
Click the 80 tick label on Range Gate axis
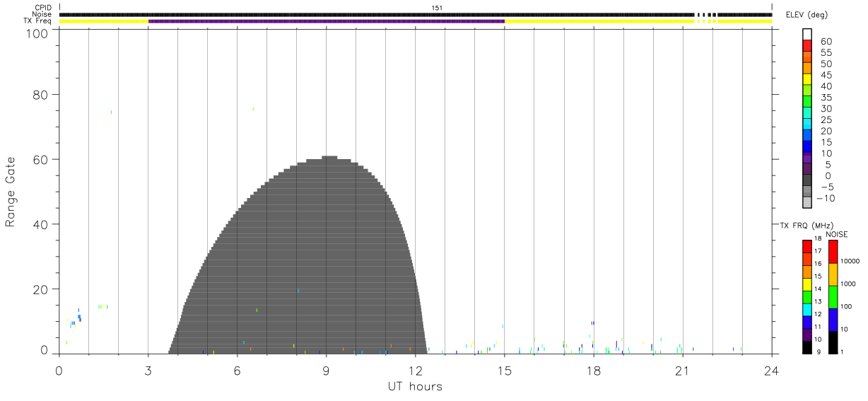coord(40,95)
